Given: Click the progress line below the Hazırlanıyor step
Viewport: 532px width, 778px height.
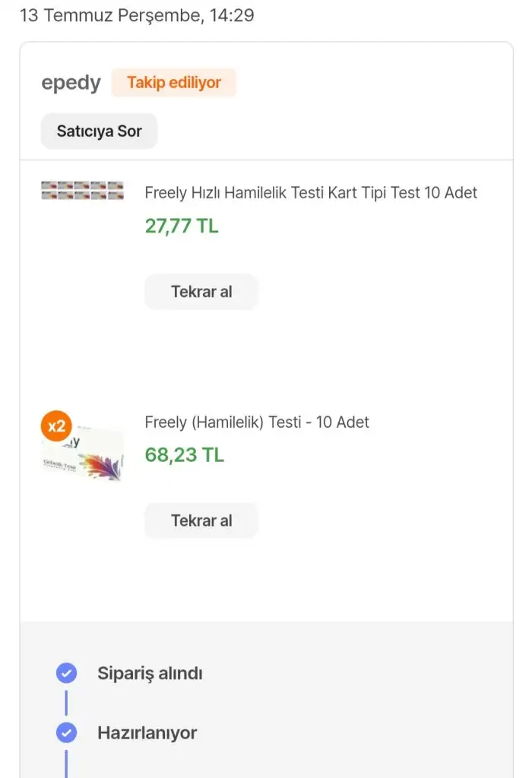Looking at the screenshot, I should click(x=67, y=763).
